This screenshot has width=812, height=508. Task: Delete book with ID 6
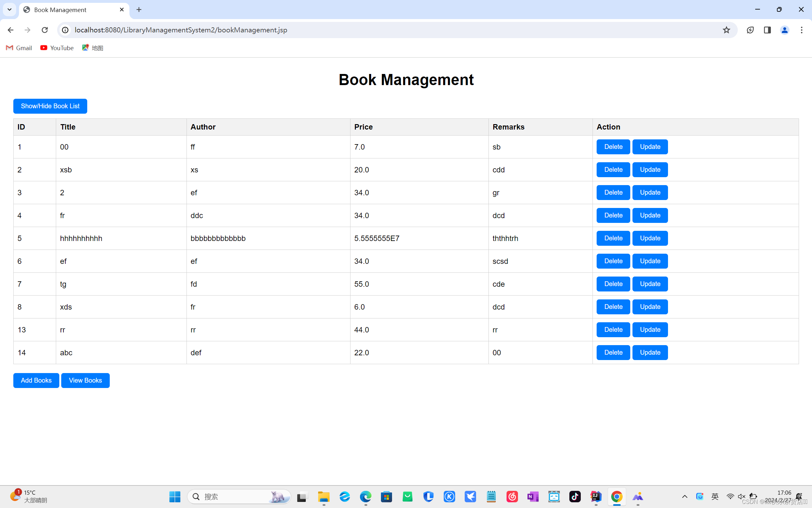tap(613, 261)
